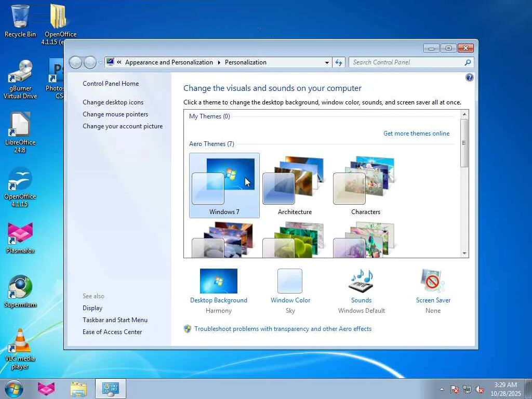Click the Refresh button beside address bar
The height and width of the screenshot is (399, 532).
(x=339, y=62)
